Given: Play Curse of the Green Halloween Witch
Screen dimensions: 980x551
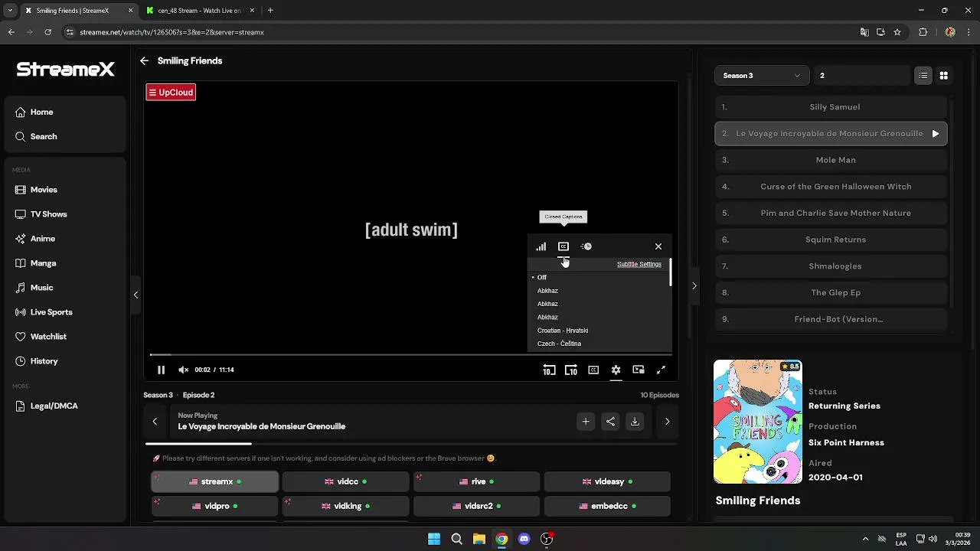Looking at the screenshot, I should (831, 187).
